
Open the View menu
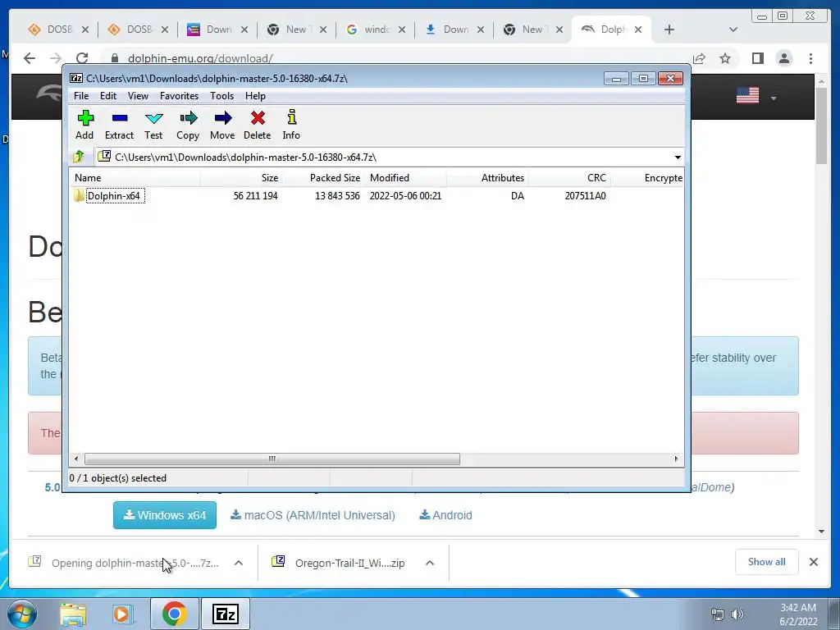[x=138, y=96]
